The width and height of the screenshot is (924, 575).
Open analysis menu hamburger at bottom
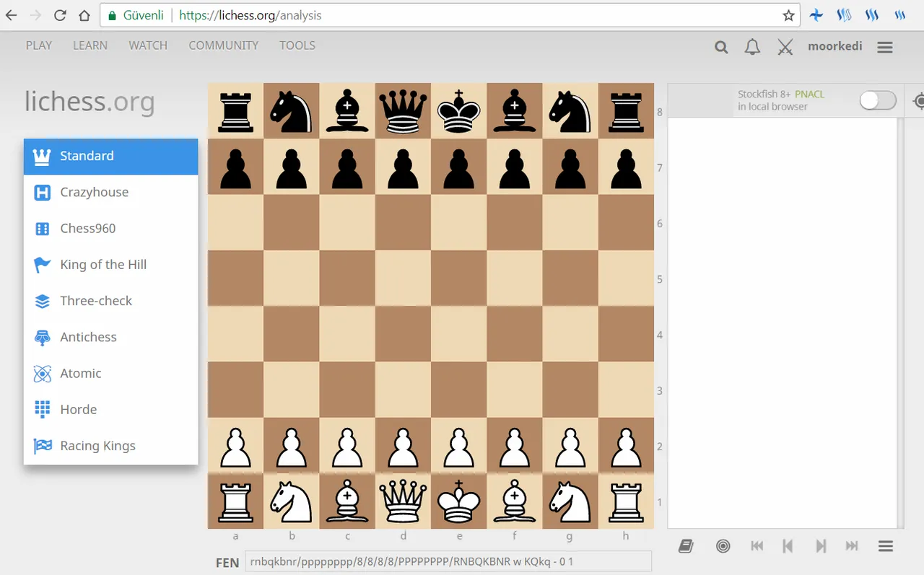click(x=886, y=546)
